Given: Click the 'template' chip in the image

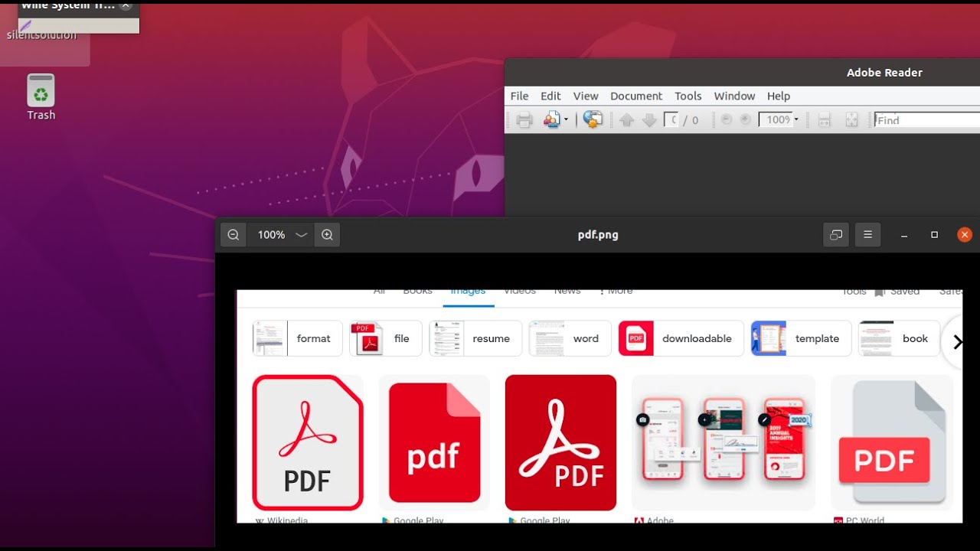Looking at the screenshot, I should (x=802, y=338).
